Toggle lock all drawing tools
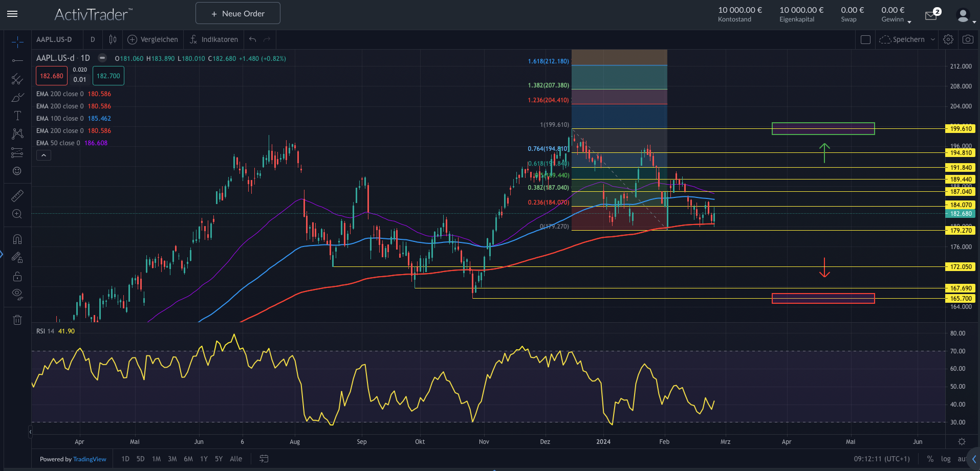Viewport: 980px width, 471px height. point(17,276)
